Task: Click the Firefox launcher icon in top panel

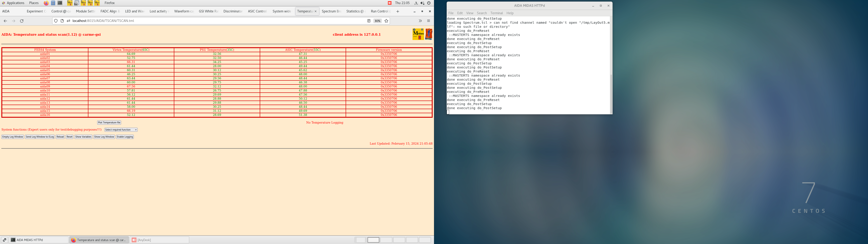Action: point(46,3)
